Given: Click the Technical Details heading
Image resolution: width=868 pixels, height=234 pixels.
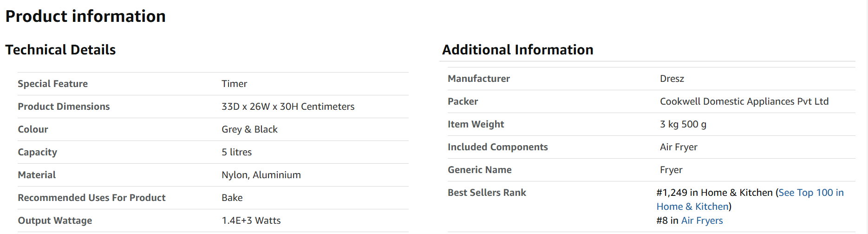Looking at the screenshot, I should [60, 50].
